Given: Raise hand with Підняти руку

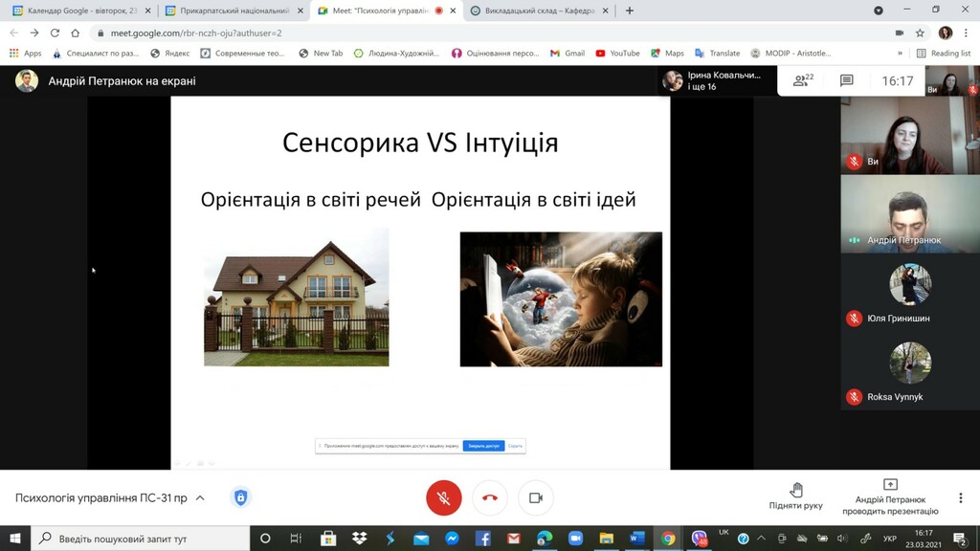Looking at the screenshot, I should point(795,496).
